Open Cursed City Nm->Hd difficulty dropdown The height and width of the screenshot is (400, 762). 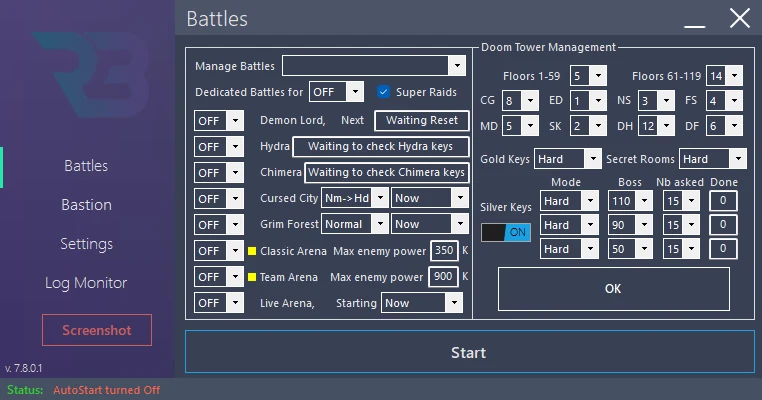click(355, 198)
